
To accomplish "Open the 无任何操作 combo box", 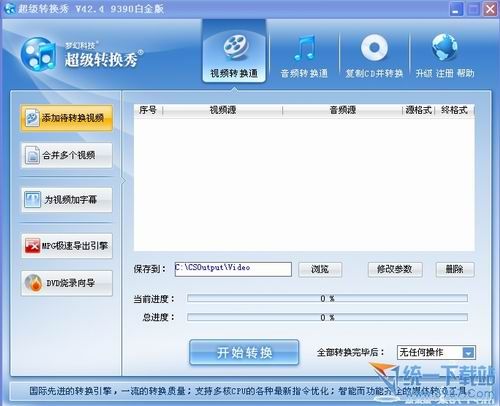I will tap(436, 352).
